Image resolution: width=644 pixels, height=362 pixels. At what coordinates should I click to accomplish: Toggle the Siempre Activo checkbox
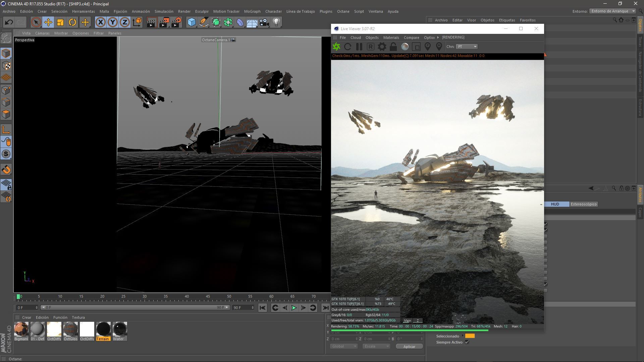[x=467, y=342]
